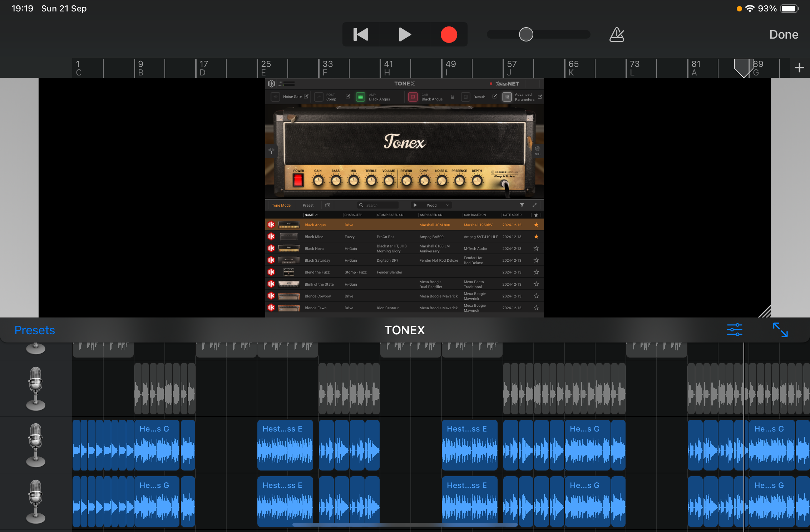Open the TONEX plug-in controls icon
Image resolution: width=810 pixels, height=532 pixels.
pos(735,330)
